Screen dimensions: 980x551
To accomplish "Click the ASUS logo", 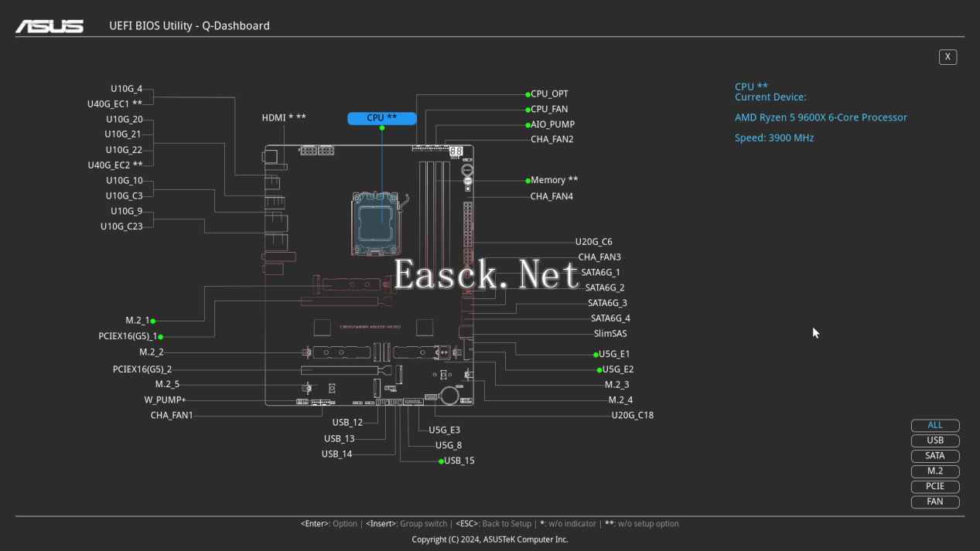I will pyautogui.click(x=50, y=26).
